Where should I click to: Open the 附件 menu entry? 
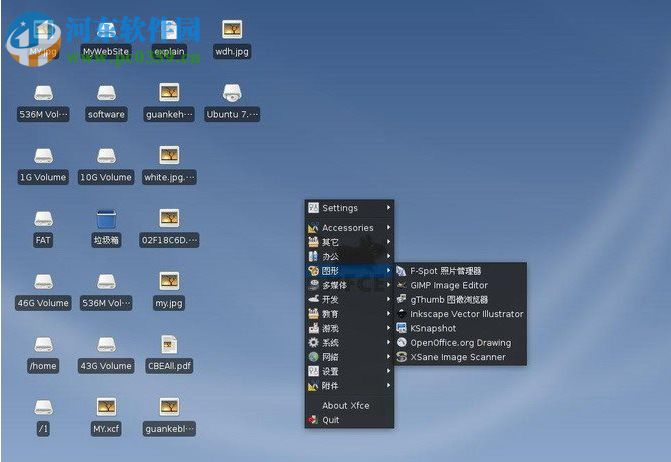(x=349, y=386)
